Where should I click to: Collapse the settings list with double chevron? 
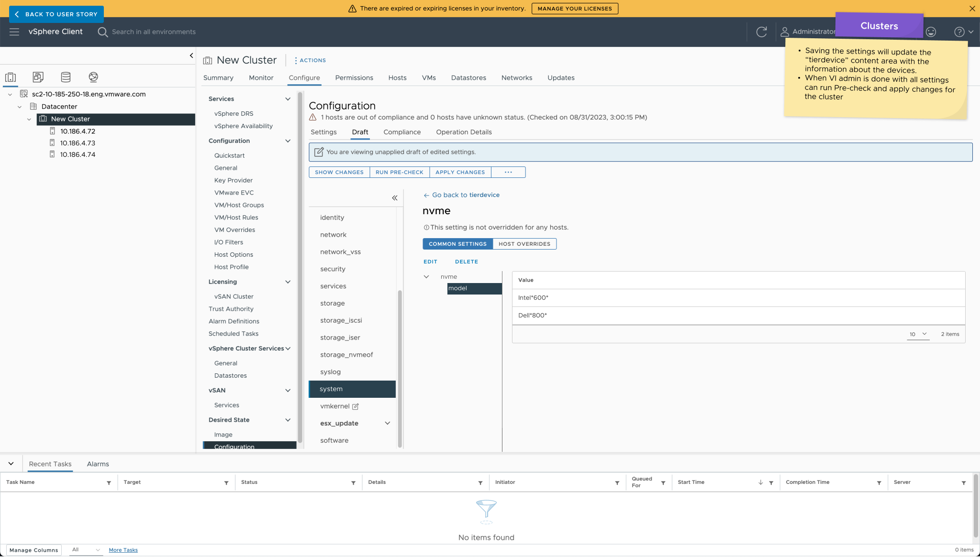pos(395,198)
